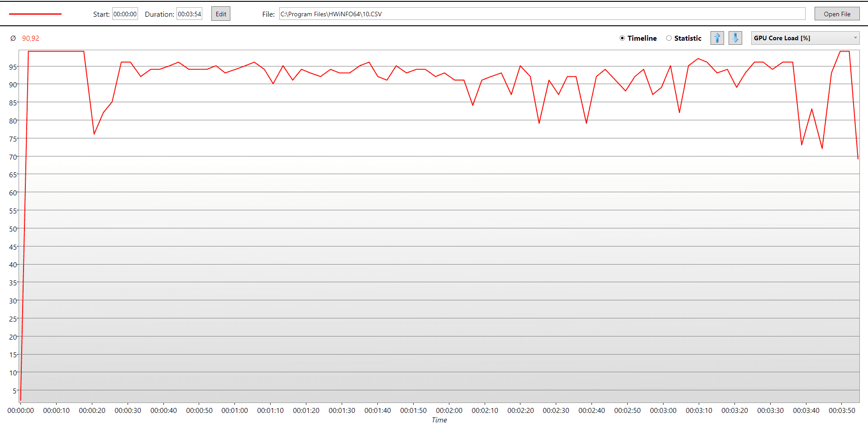The image size is (868, 431).
Task: Click the 00:01:00 time axis label
Action: click(235, 411)
